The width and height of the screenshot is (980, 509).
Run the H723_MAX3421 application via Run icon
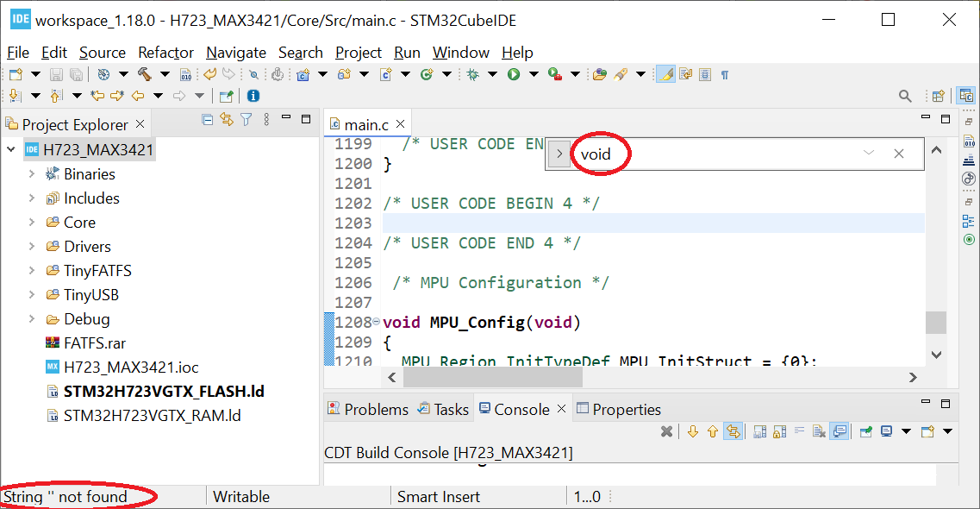[x=511, y=74]
